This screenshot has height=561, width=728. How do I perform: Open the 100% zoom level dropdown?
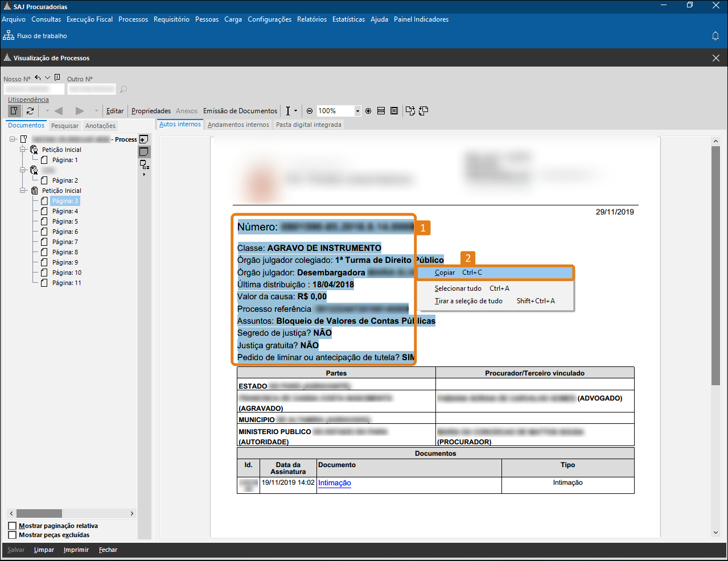point(357,111)
